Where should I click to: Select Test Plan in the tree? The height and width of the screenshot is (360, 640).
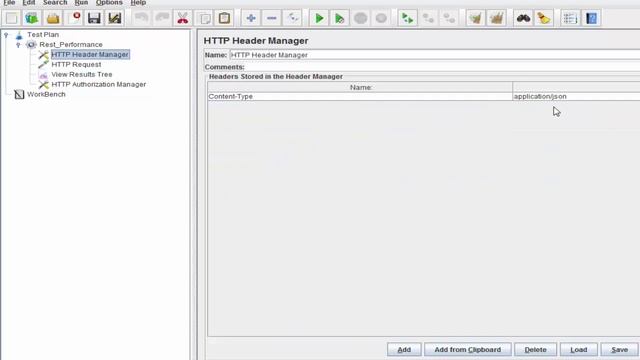point(43,35)
